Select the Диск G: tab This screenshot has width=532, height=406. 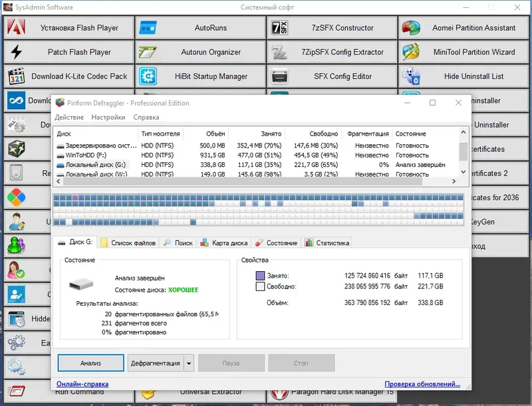(x=75, y=242)
